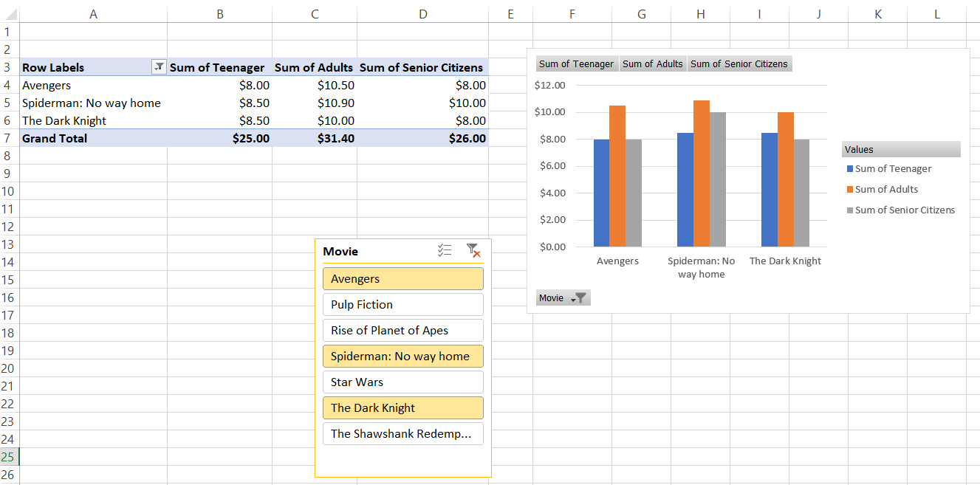Viewport: 980px width, 485px height.
Task: Click the Sum of Teenager chart field button
Action: point(576,64)
